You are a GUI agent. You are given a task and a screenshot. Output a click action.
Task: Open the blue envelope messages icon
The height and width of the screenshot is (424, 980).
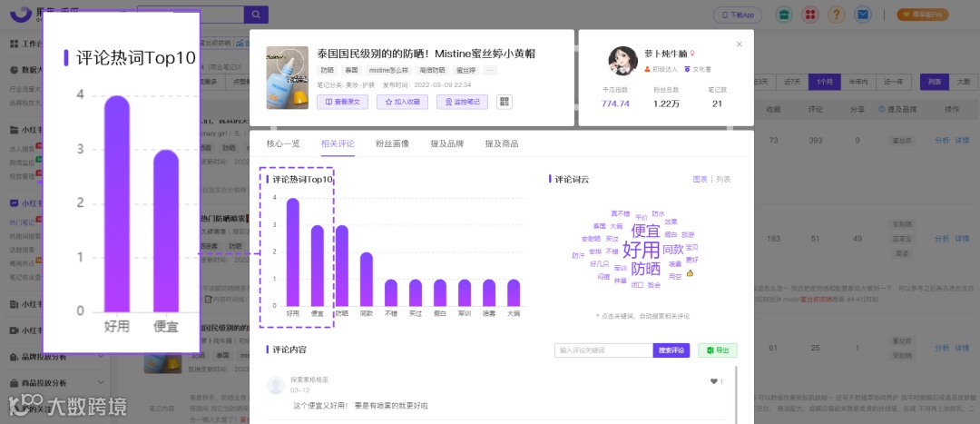[x=863, y=15]
